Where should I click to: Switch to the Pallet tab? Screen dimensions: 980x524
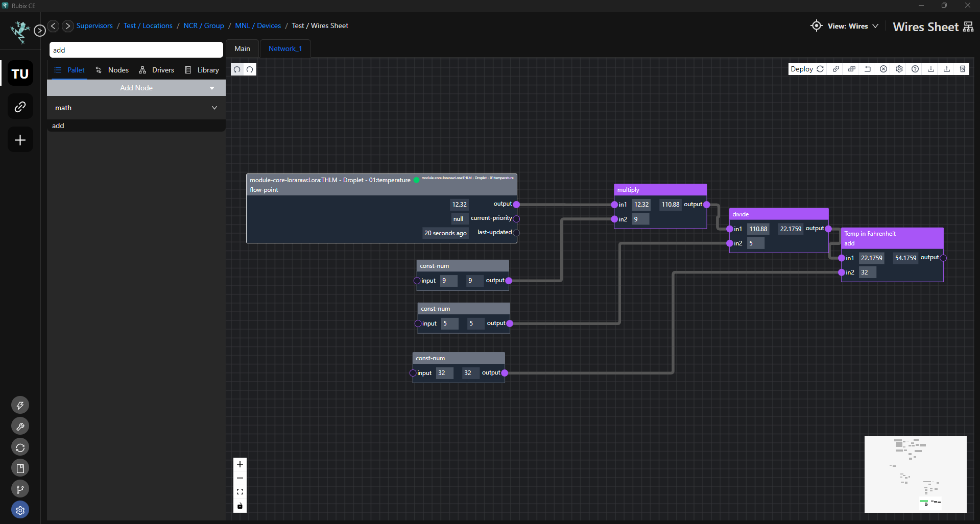click(69, 70)
